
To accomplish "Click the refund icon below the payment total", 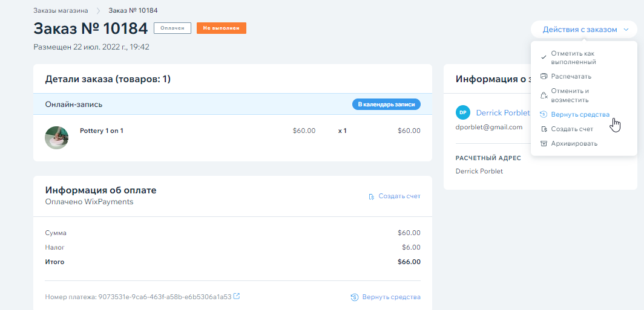I will (x=355, y=297).
